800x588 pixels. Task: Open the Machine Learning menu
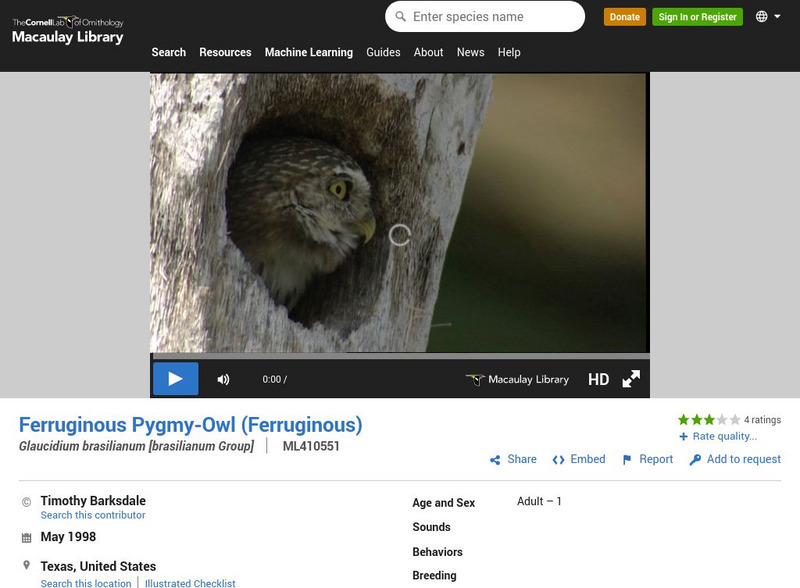pyautogui.click(x=308, y=52)
